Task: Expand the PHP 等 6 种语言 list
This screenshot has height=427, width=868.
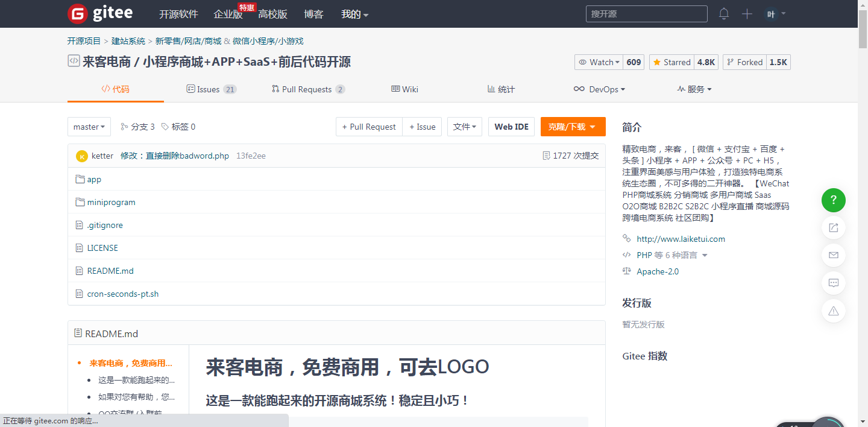Action: 672,255
